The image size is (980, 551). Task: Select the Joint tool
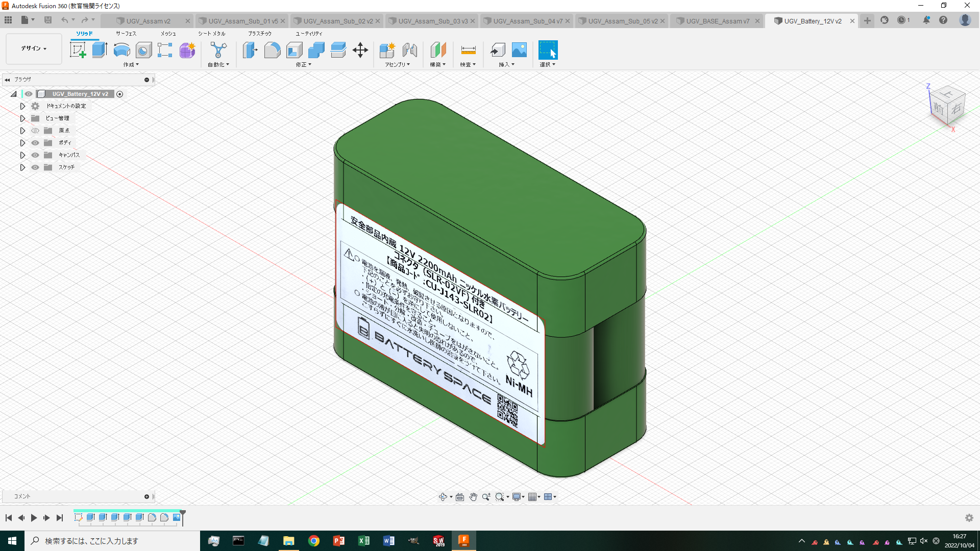409,50
